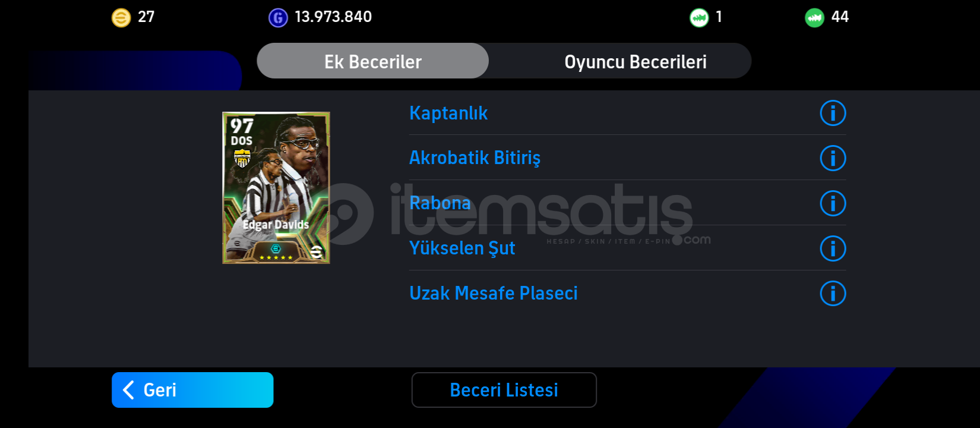Show info for Rabona skill
The width and height of the screenshot is (980, 428).
[x=833, y=203]
